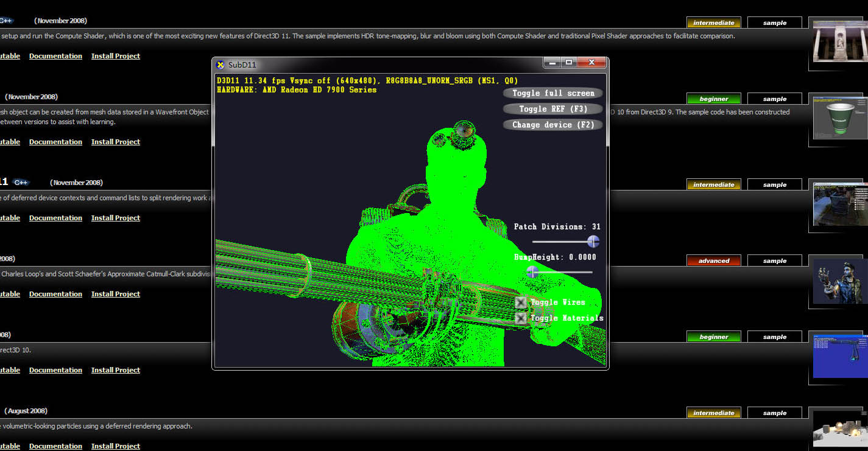This screenshot has width=868, height=451.
Task: Maximize the SubD11 window
Action: [x=569, y=63]
